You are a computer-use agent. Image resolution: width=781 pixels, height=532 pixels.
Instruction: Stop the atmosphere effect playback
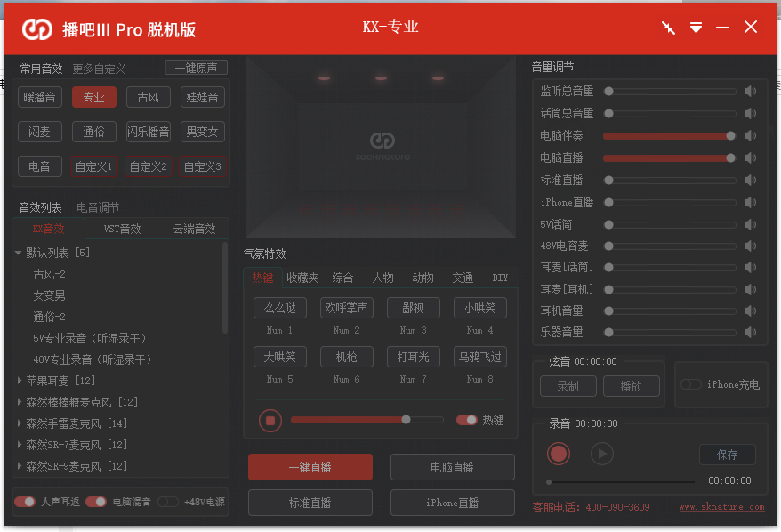click(270, 421)
